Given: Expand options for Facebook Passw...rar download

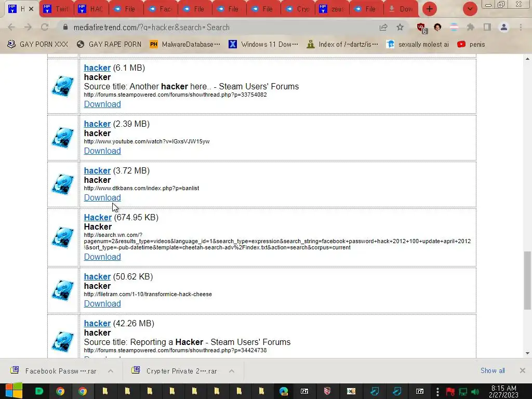Looking at the screenshot, I should coord(111,371).
